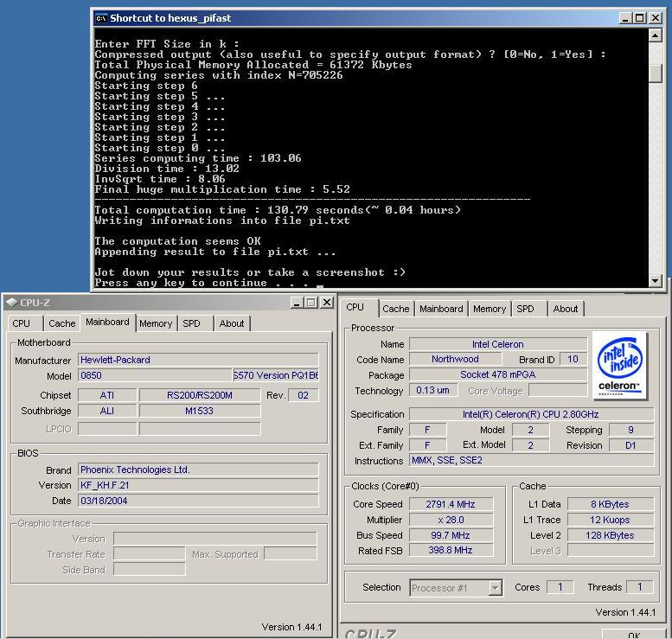Click the hexus_pifast window title bar
This screenshot has height=639, width=672.
pos(355,18)
